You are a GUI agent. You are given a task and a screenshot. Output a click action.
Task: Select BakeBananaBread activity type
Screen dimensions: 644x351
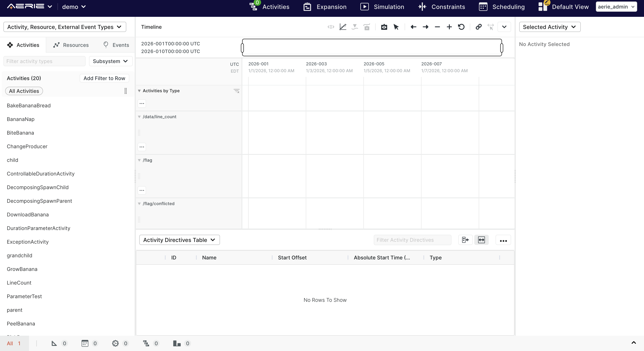tap(29, 105)
